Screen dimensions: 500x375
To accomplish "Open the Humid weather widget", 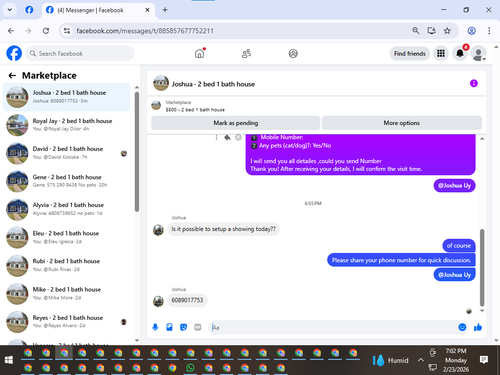I will tap(391, 360).
